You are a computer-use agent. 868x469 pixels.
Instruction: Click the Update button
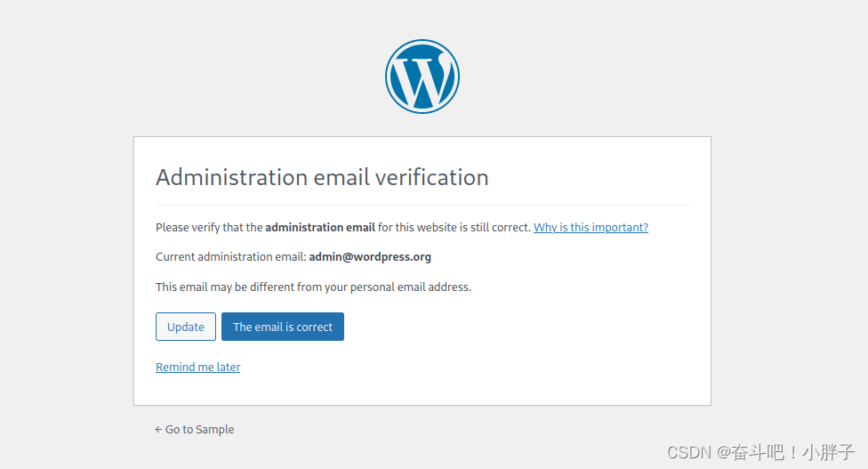click(x=186, y=327)
